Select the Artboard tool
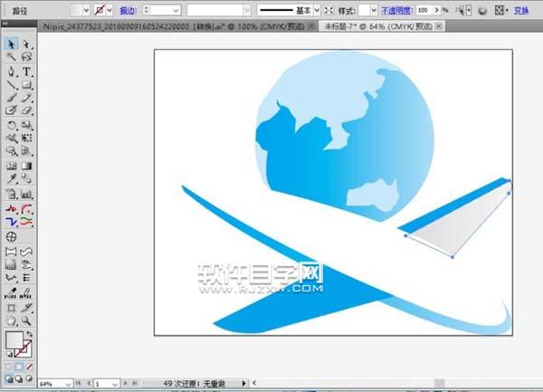543x392 pixels. click(11, 308)
